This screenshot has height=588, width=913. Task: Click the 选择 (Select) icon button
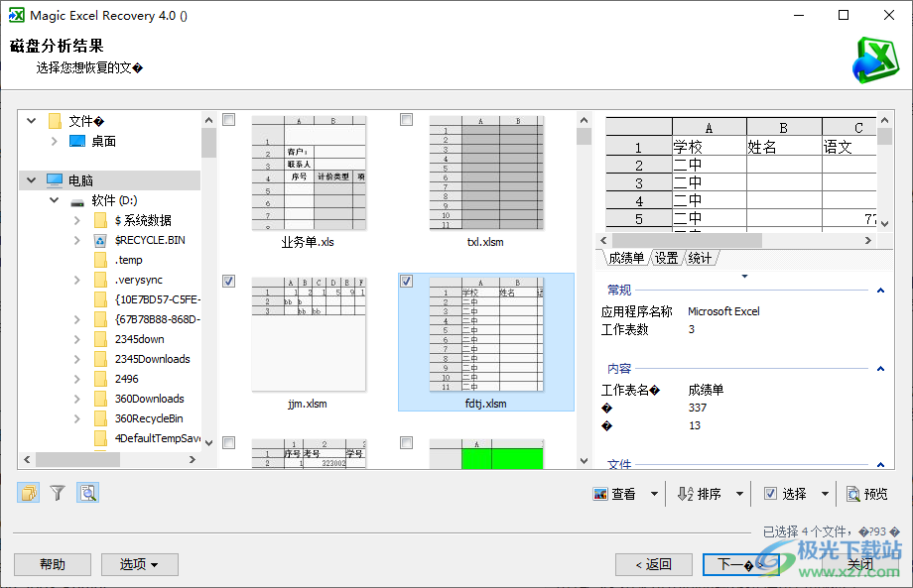pyautogui.click(x=770, y=493)
